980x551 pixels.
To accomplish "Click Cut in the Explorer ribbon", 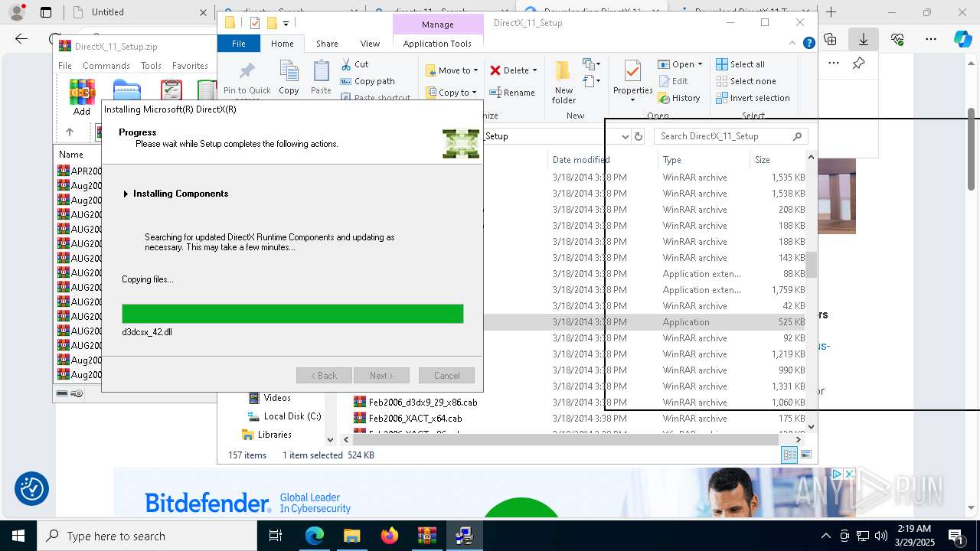I will (x=354, y=64).
